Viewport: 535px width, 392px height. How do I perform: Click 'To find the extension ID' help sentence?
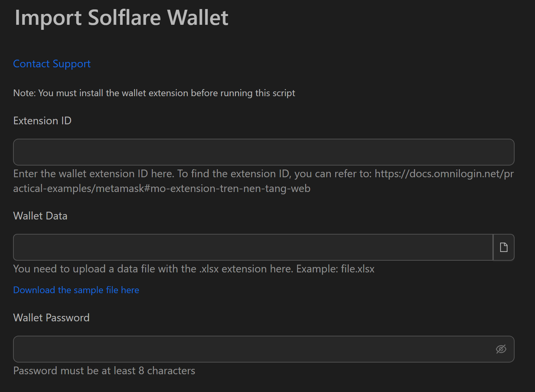[x=234, y=174]
